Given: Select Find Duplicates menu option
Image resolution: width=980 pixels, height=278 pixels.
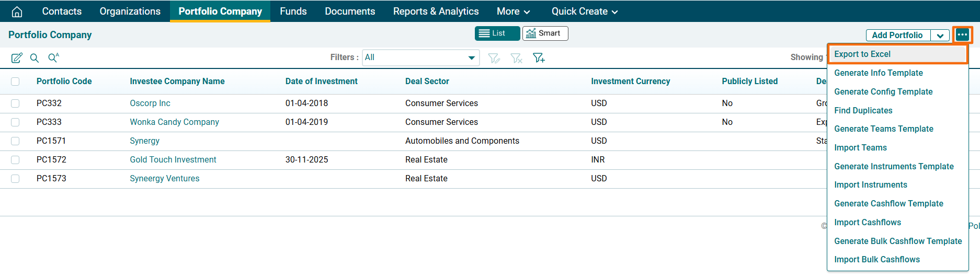Looking at the screenshot, I should pos(863,110).
